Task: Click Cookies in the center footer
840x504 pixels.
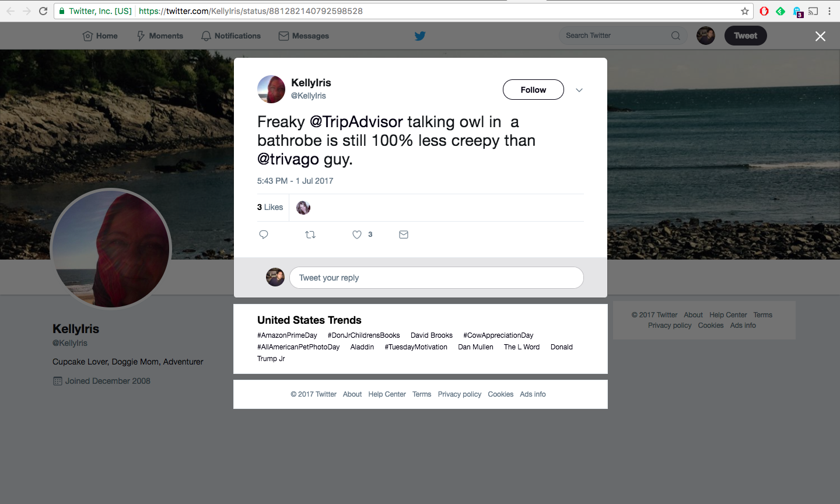Action: (501, 394)
